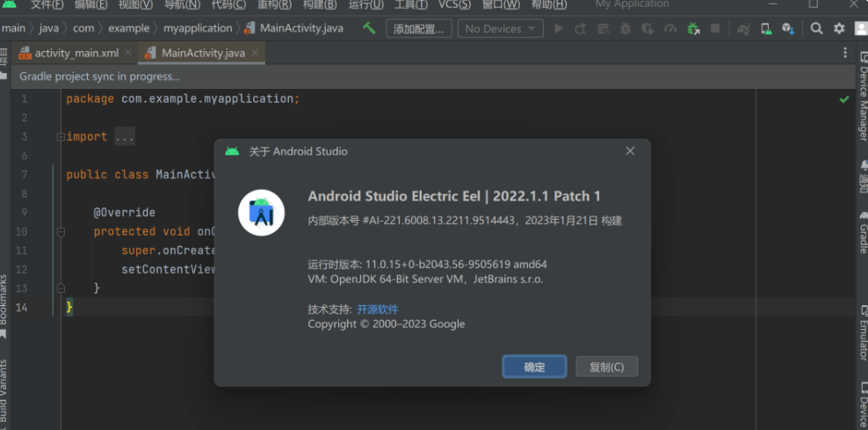Click the 添加配置... button
868x430 pixels.
click(418, 29)
